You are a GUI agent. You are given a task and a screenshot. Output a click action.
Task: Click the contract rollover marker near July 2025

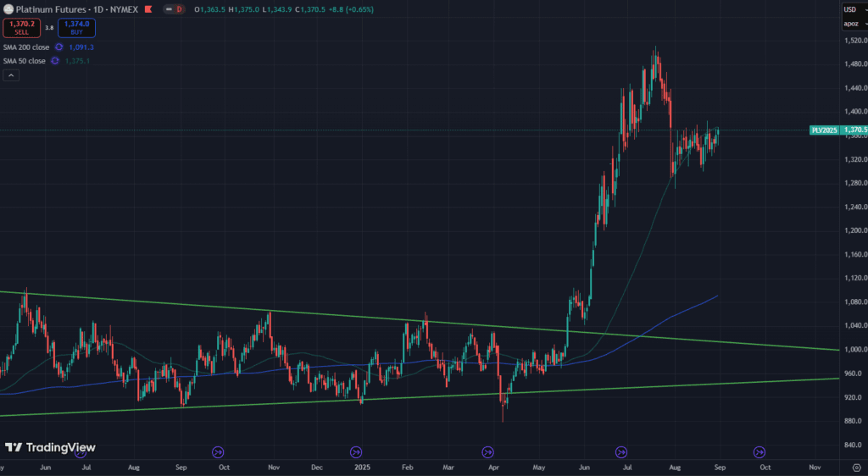point(621,452)
